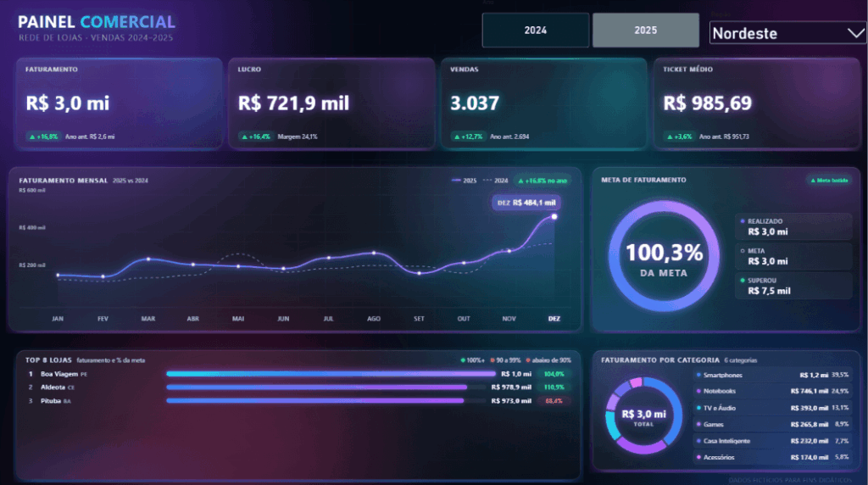Click the +16,4% badge in Lucro card

[256, 137]
